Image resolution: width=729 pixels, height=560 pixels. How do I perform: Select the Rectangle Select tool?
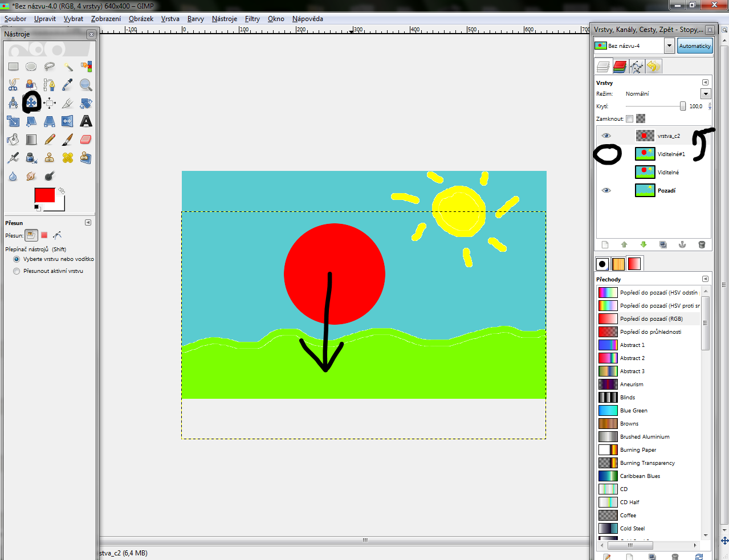pos(13,67)
